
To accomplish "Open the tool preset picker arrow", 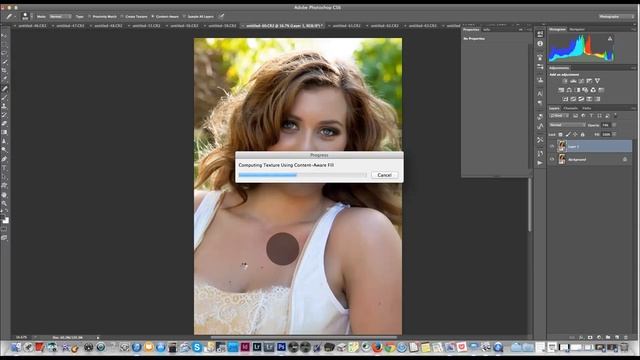I will pyautogui.click(x=15, y=17).
